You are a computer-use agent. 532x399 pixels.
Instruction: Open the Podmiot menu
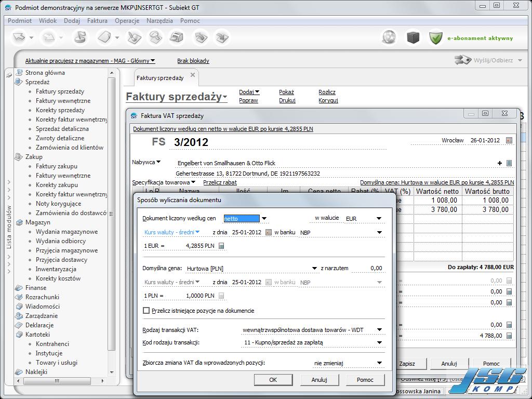(x=20, y=21)
